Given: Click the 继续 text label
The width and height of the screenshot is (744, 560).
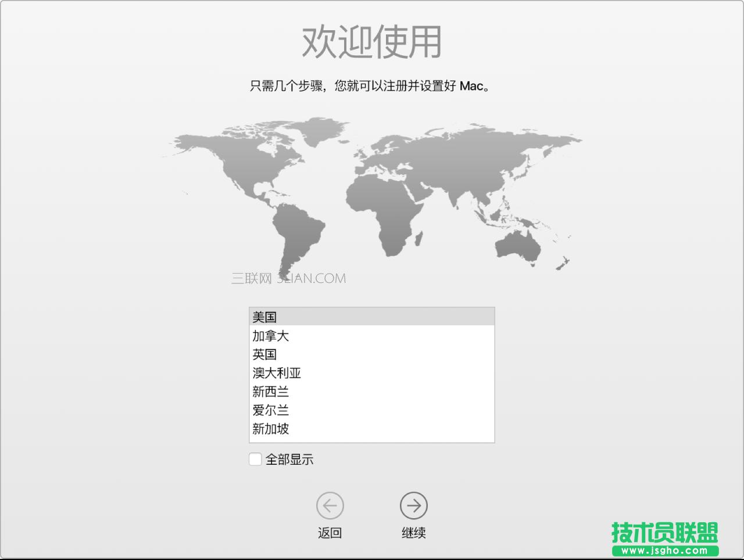Looking at the screenshot, I should (x=413, y=533).
